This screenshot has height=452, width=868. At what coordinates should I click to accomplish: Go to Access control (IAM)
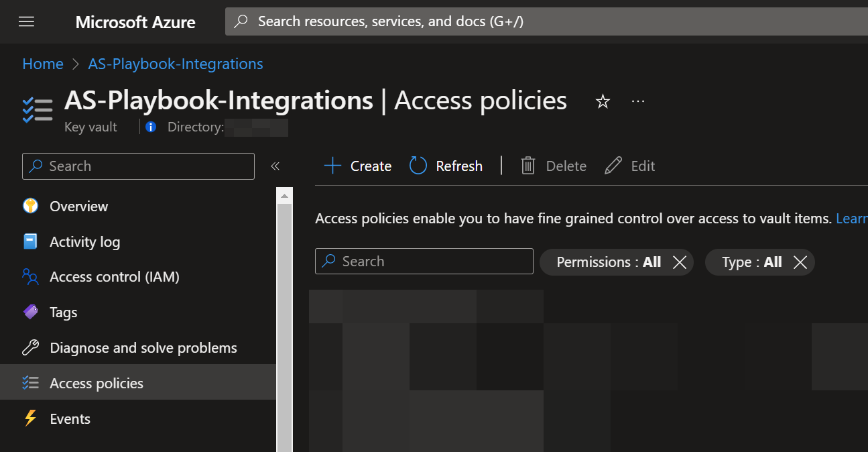114,277
